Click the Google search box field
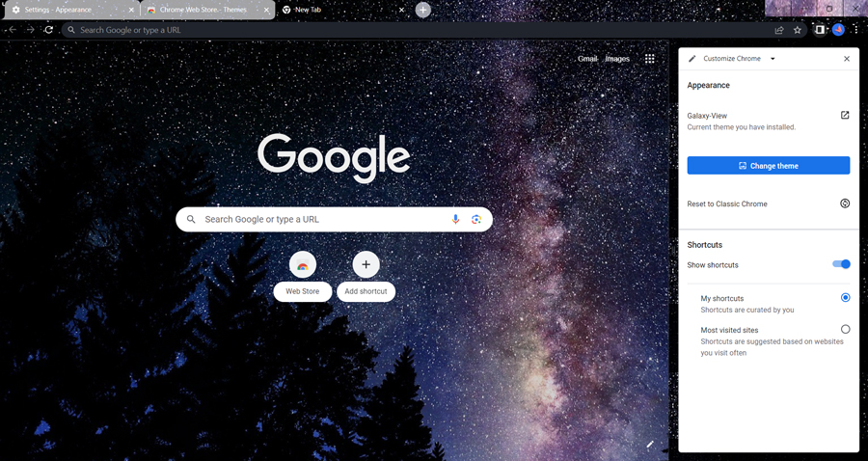This screenshot has width=868, height=461. point(334,219)
